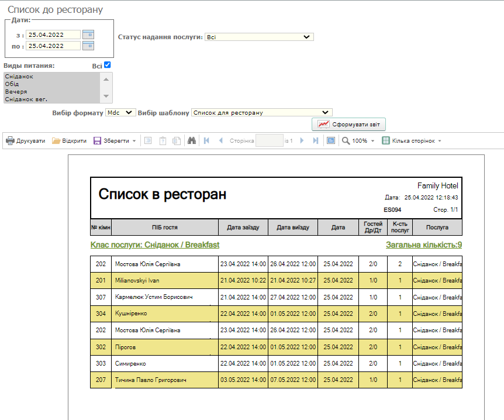Click the full screen view icon
The height and width of the screenshot is (420, 504).
(x=331, y=141)
